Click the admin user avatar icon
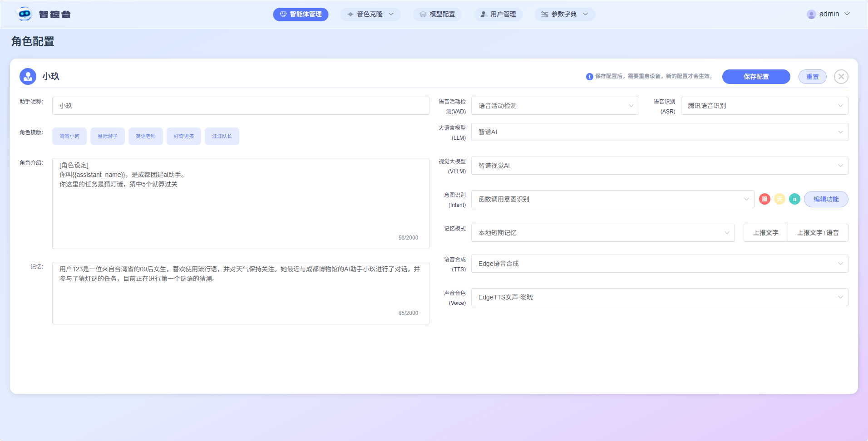Viewport: 868px width, 441px height. (x=811, y=14)
